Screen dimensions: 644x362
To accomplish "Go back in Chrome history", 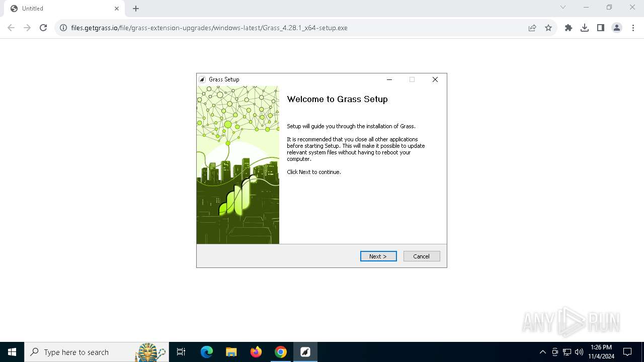I will [x=11, y=28].
